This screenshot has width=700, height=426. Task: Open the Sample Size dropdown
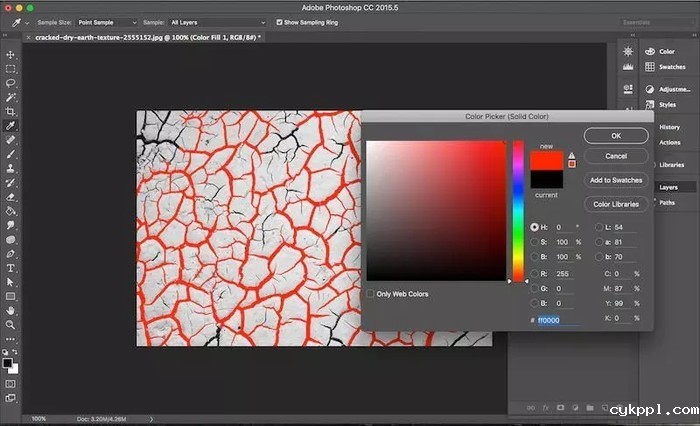point(107,21)
